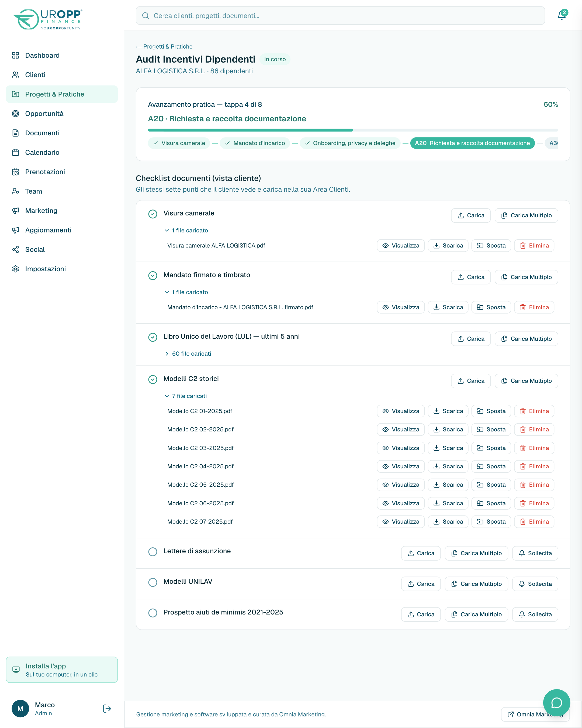Scarica the Mandato d'Incarico firmato.pdf file
This screenshot has height=728, width=582.
(x=448, y=307)
